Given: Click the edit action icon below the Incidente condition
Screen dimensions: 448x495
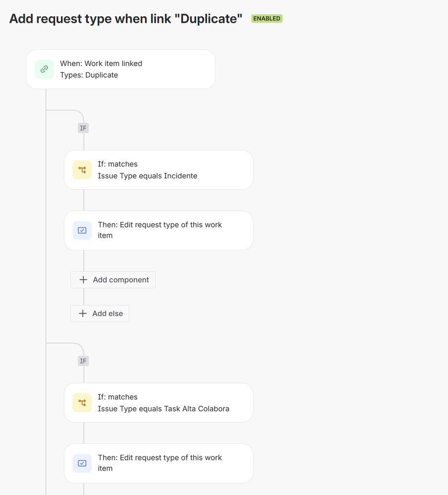Looking at the screenshot, I should [82, 230].
